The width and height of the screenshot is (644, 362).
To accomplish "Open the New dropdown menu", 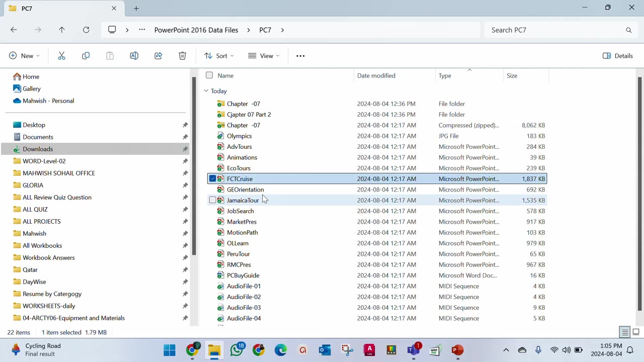I will point(24,56).
